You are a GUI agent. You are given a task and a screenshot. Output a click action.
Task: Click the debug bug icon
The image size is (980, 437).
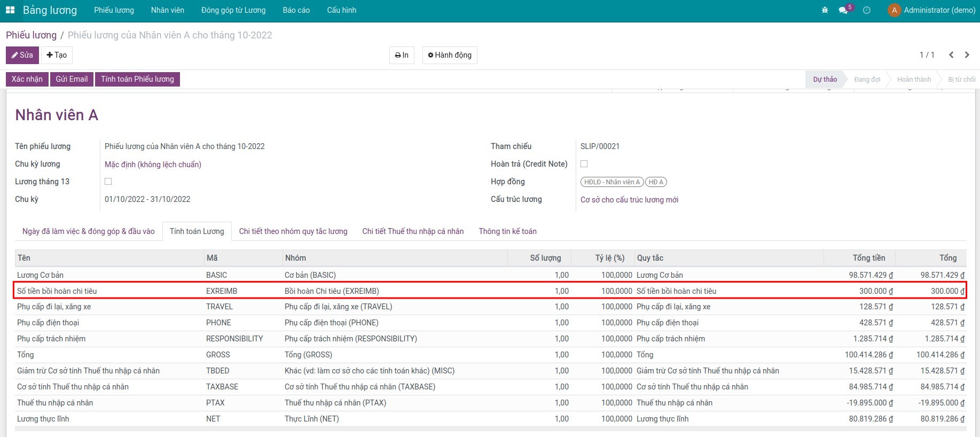(825, 10)
